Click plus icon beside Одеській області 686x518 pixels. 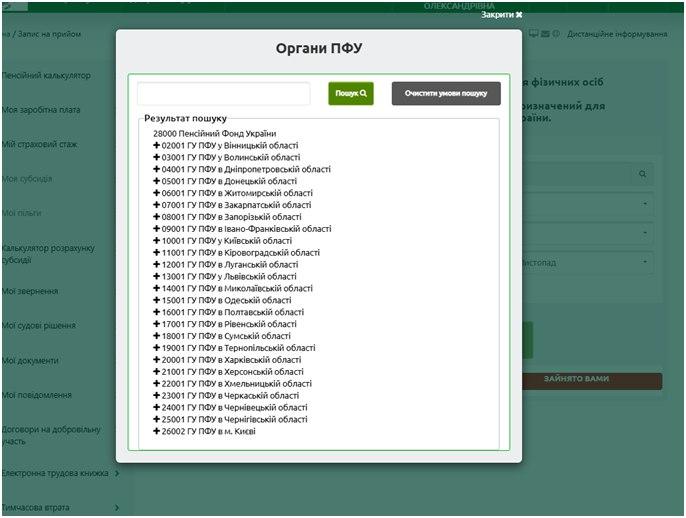pyautogui.click(x=156, y=300)
